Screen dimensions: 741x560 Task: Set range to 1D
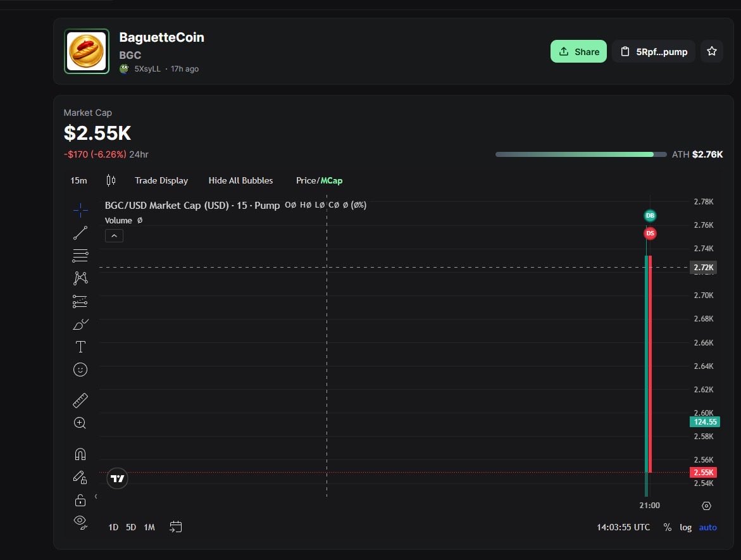point(113,527)
